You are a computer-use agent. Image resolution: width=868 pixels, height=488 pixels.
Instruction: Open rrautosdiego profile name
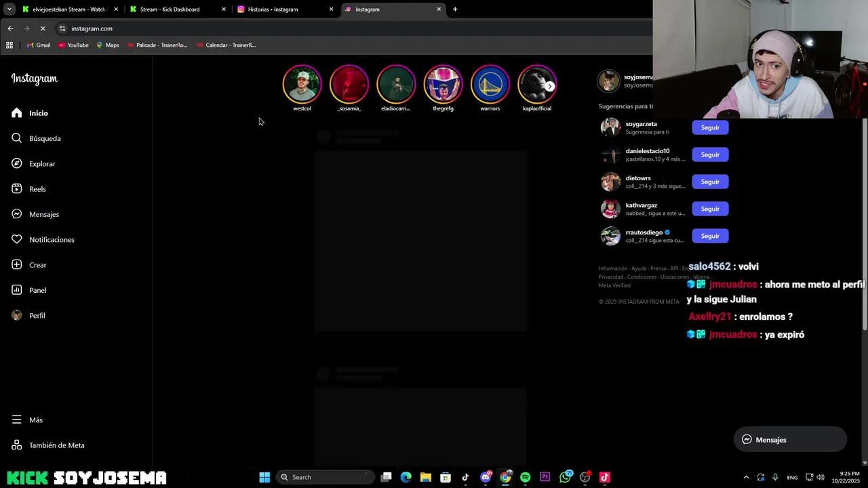(644, 232)
